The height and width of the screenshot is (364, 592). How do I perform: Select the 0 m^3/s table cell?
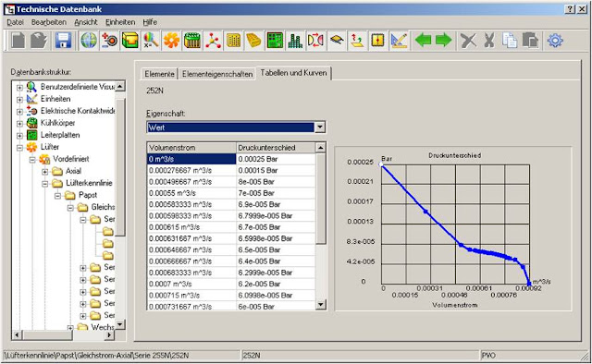click(191, 159)
